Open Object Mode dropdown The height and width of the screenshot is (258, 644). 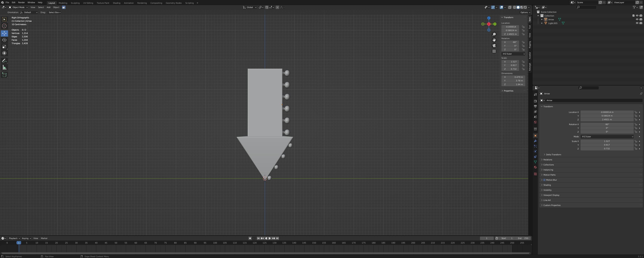(18, 7)
